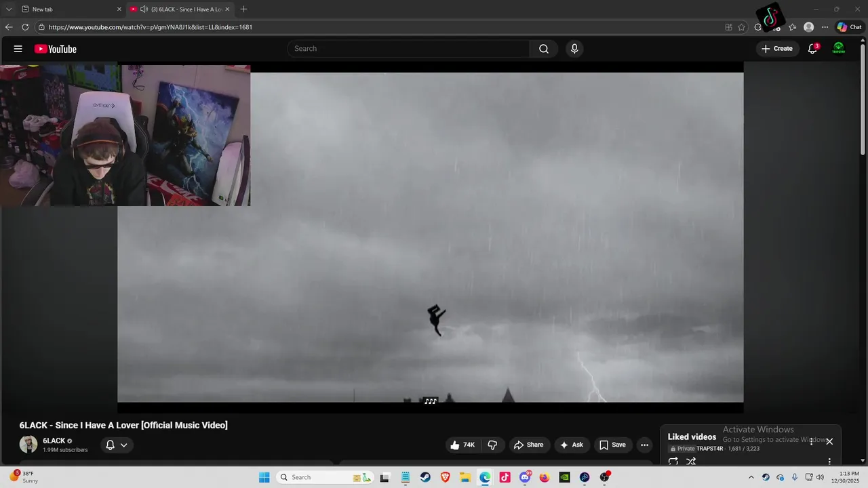Toggle loop playlist in Liked videos
Viewport: 868px width, 488px height.
tap(673, 462)
